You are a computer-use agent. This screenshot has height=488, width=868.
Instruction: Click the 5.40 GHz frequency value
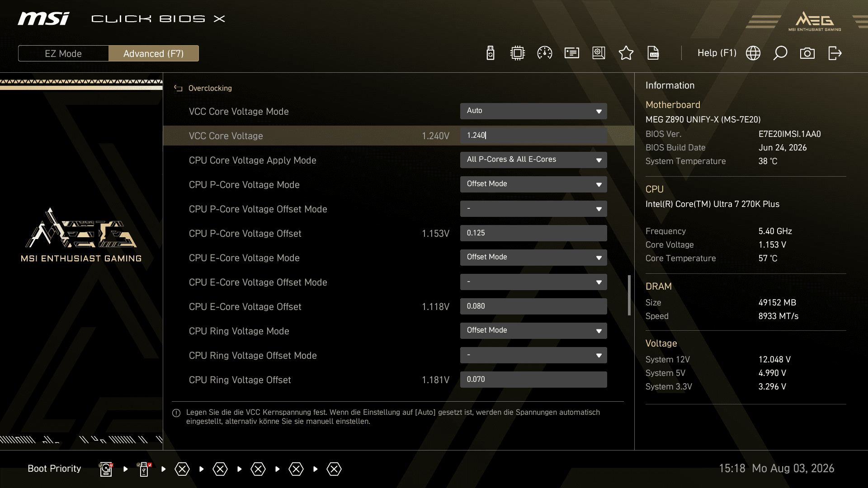(x=775, y=231)
